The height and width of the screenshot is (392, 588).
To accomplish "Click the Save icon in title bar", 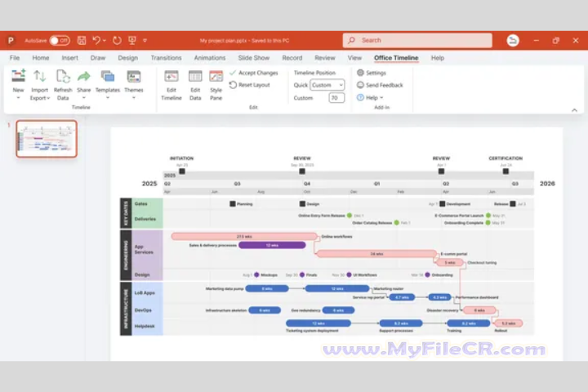I will point(82,40).
